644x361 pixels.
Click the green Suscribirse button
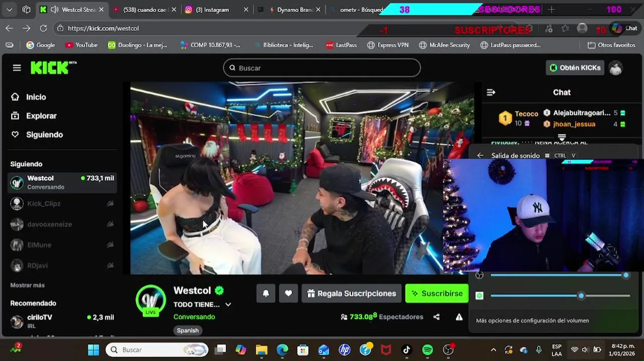point(437,293)
